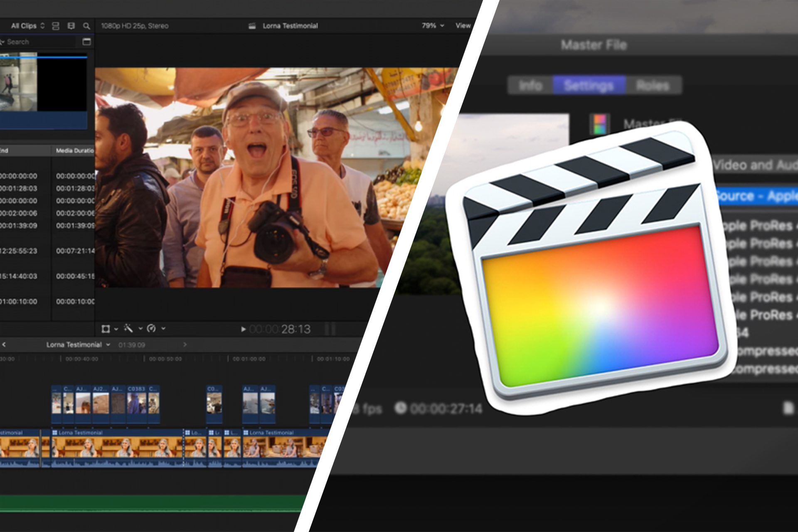Click ruler at the 00:01:00:00 mark
The height and width of the screenshot is (532, 798).
tap(249, 359)
